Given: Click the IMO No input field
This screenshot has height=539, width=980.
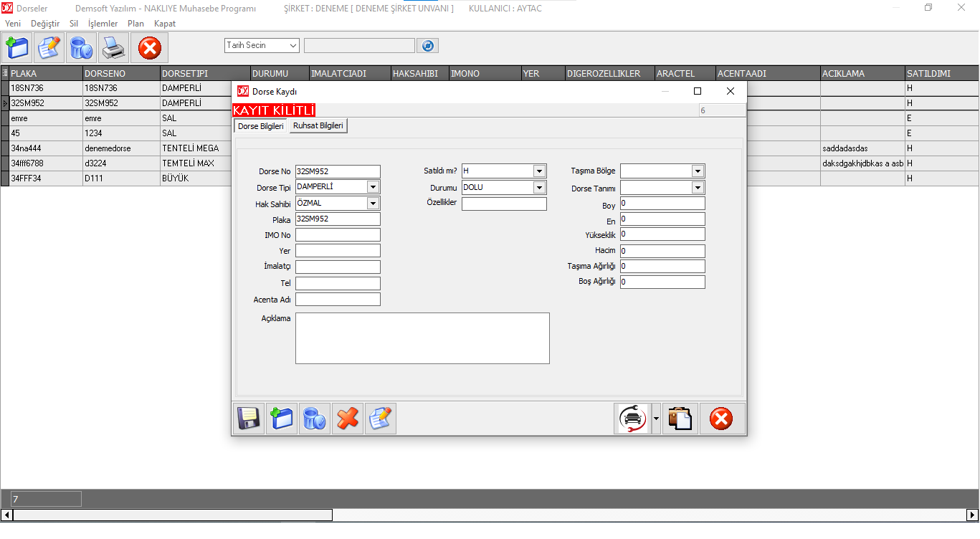Looking at the screenshot, I should [x=338, y=235].
